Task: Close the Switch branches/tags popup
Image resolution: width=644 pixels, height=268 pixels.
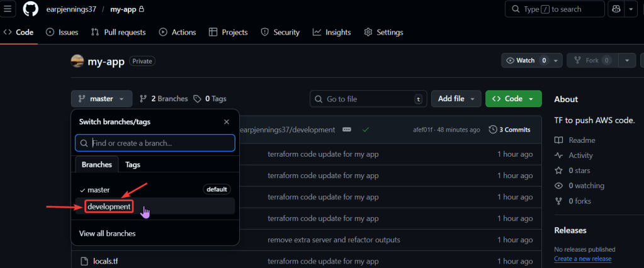Action: [x=227, y=122]
